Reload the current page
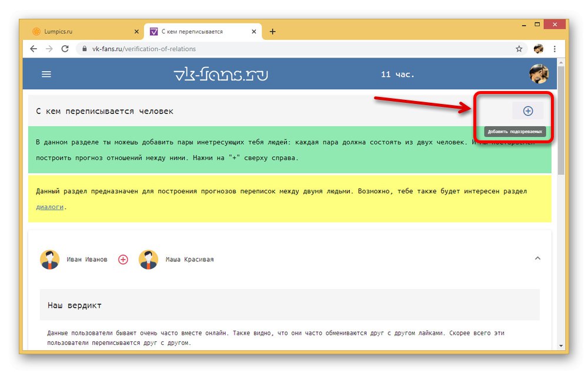Screen dimensions: 588x373 (x=65, y=49)
